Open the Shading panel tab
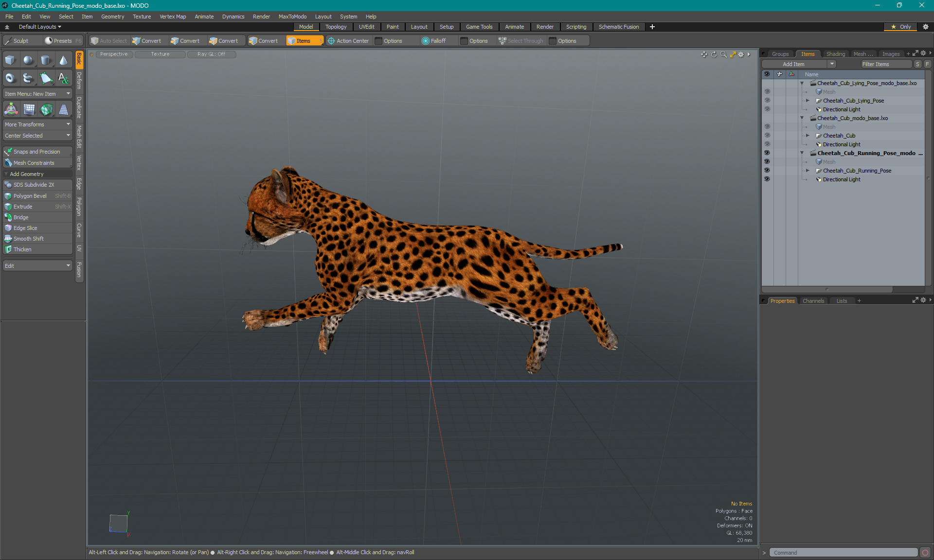The image size is (934, 560). tap(835, 54)
